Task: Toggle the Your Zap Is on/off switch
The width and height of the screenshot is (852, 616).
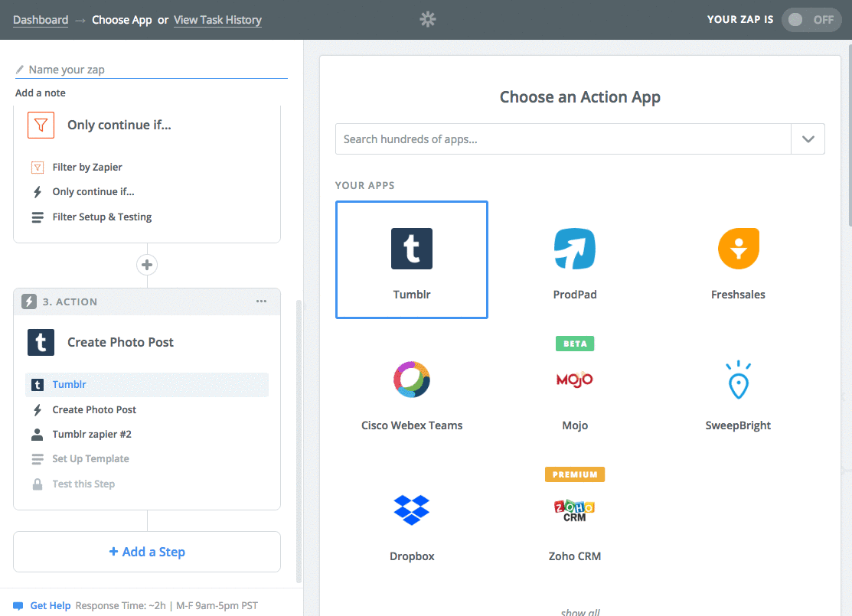Action: coord(811,20)
